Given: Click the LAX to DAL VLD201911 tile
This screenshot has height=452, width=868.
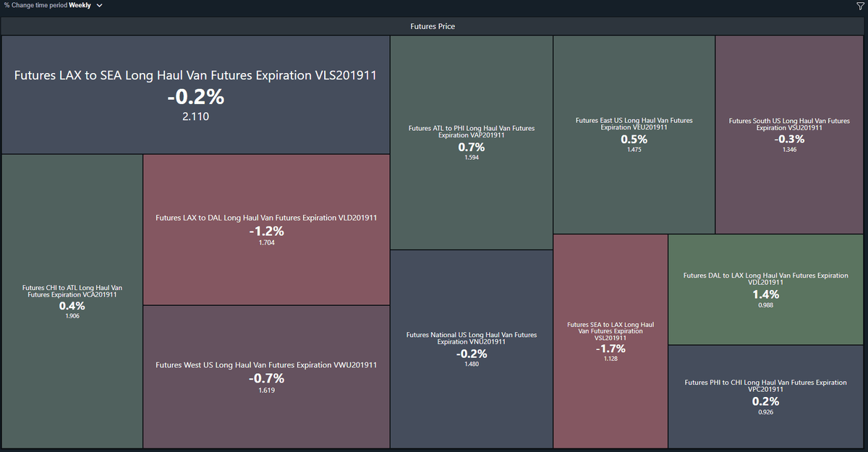Looking at the screenshot, I should (x=266, y=229).
